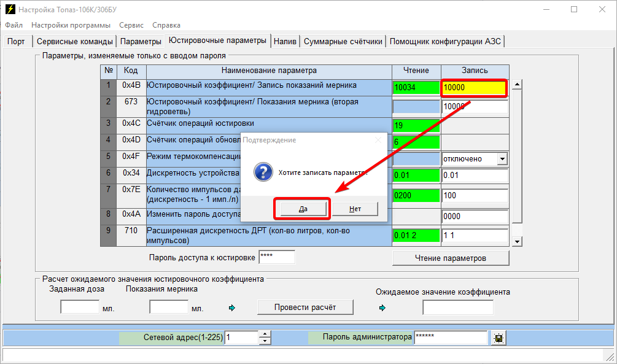Open the Сервис menu
Viewport: 617px width, 364px height.
[x=131, y=25]
